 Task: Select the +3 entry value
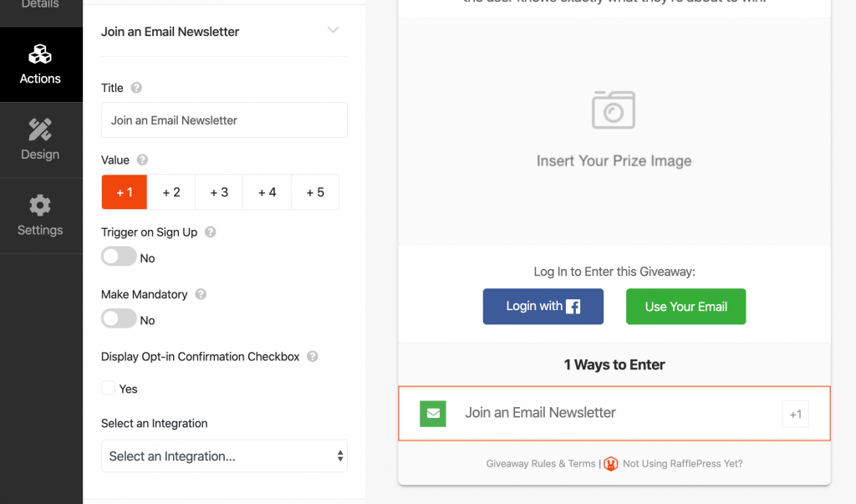point(219,192)
